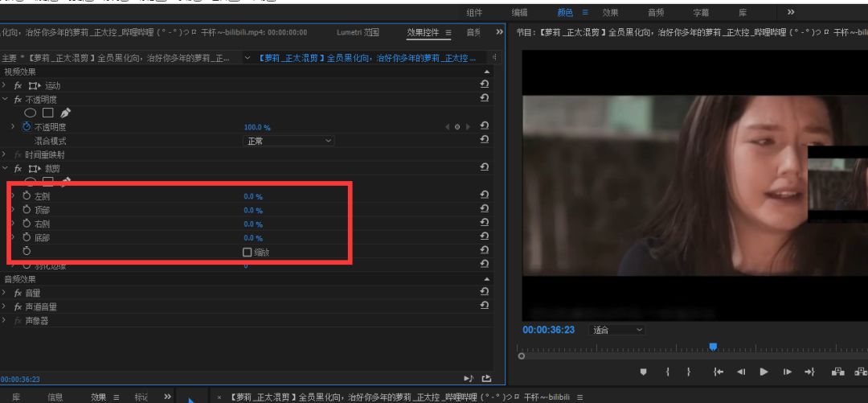The height and width of the screenshot is (403, 868).
Task: Edit the 不透明度 value 100.0 %
Action: click(x=257, y=128)
